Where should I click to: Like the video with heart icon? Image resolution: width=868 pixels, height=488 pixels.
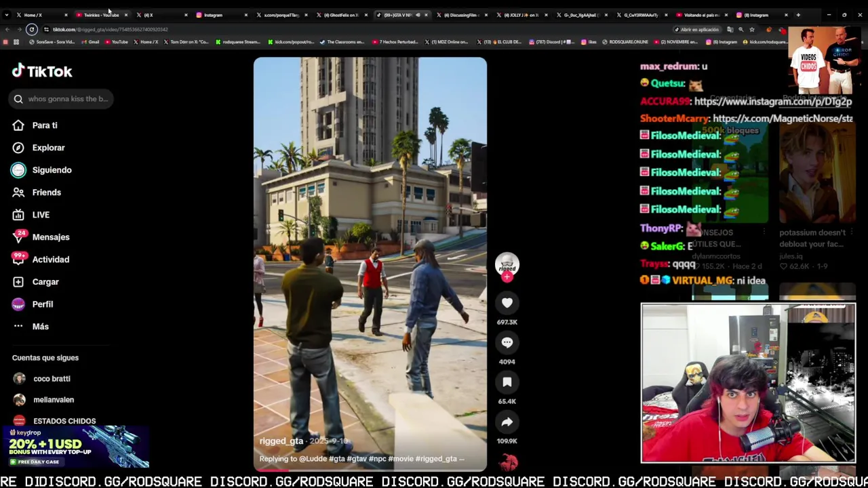point(507,303)
